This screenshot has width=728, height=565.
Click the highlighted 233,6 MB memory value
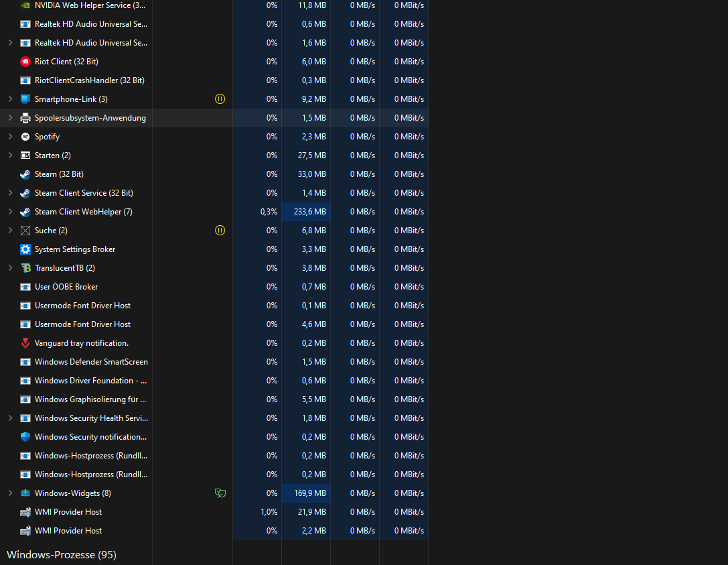(306, 211)
